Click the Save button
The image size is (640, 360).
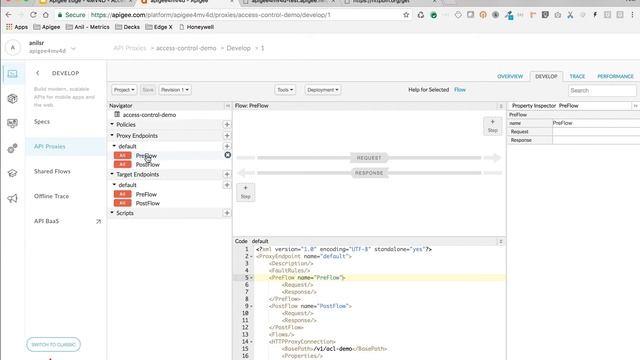pos(148,90)
